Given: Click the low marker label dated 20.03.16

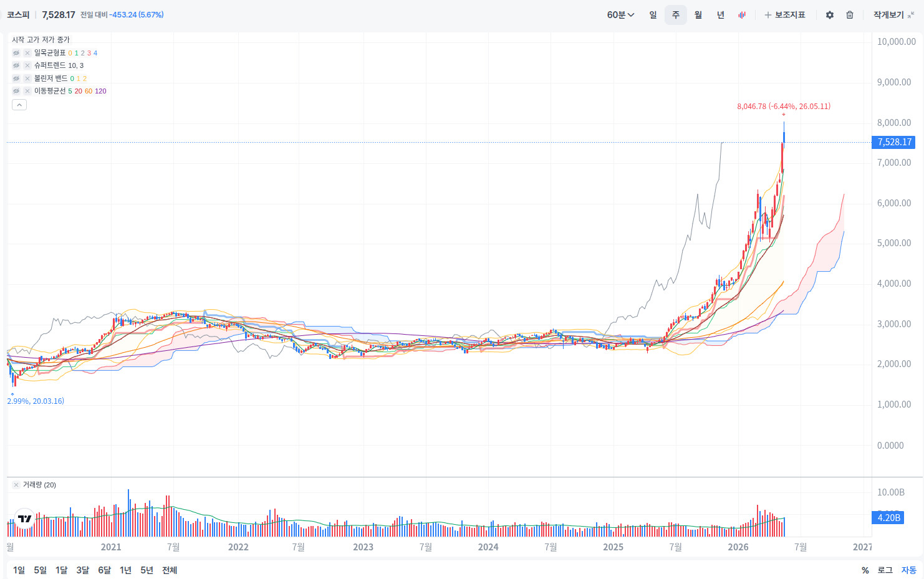Looking at the screenshot, I should point(36,401).
